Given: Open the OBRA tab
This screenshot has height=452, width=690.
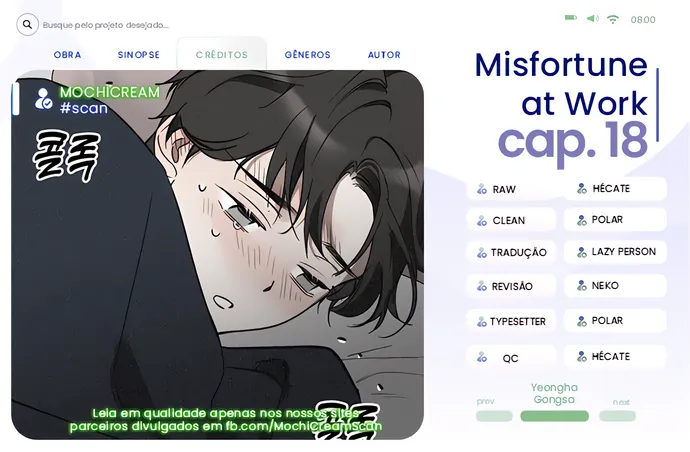Looking at the screenshot, I should (67, 55).
